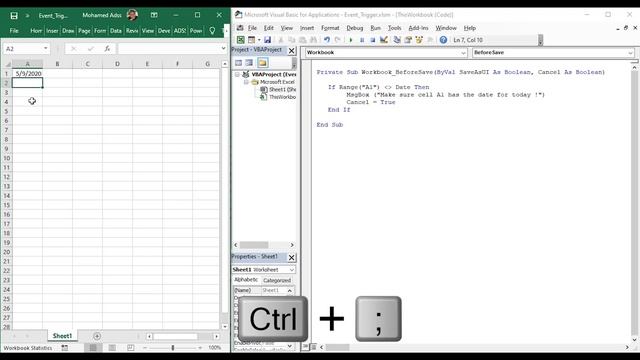
Task: Click the 100% zoom level in Excel
Action: click(x=215, y=348)
